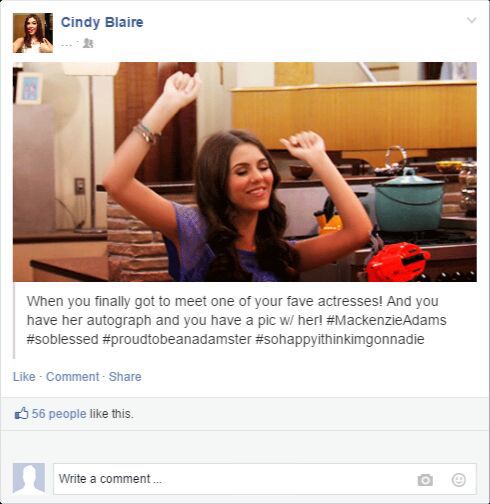Open the #MackenzieAdams hashtag
The width and height of the screenshot is (490, 504).
click(386, 320)
